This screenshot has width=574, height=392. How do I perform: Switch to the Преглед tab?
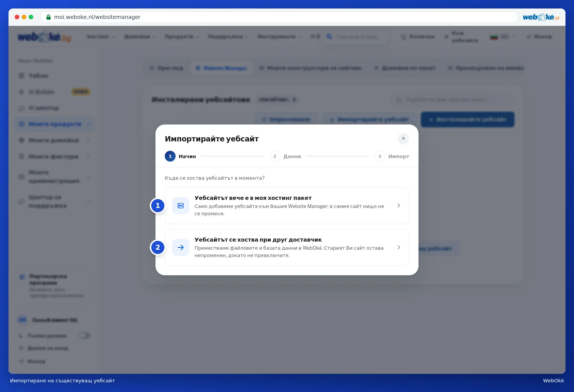[167, 68]
